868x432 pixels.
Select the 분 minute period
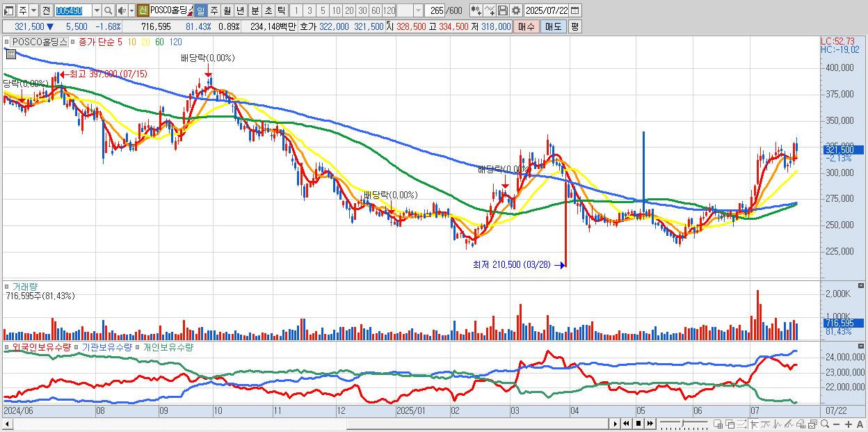click(255, 10)
